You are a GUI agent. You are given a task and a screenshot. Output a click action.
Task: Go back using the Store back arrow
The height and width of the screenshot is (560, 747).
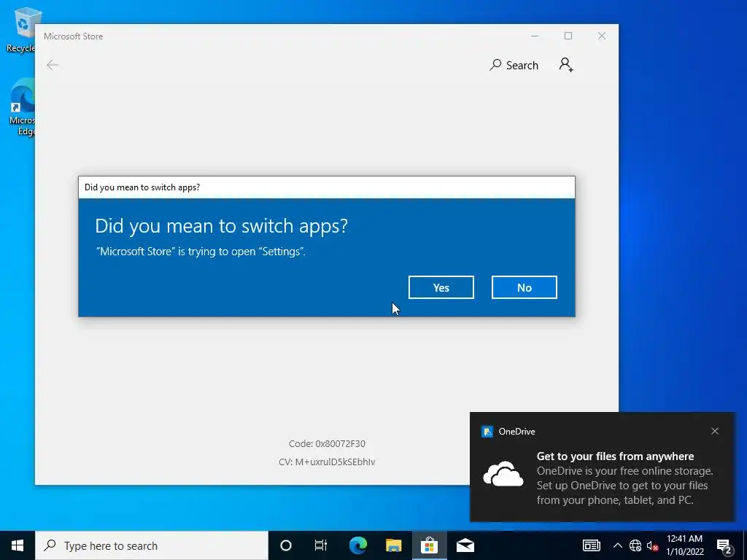pyautogui.click(x=53, y=65)
